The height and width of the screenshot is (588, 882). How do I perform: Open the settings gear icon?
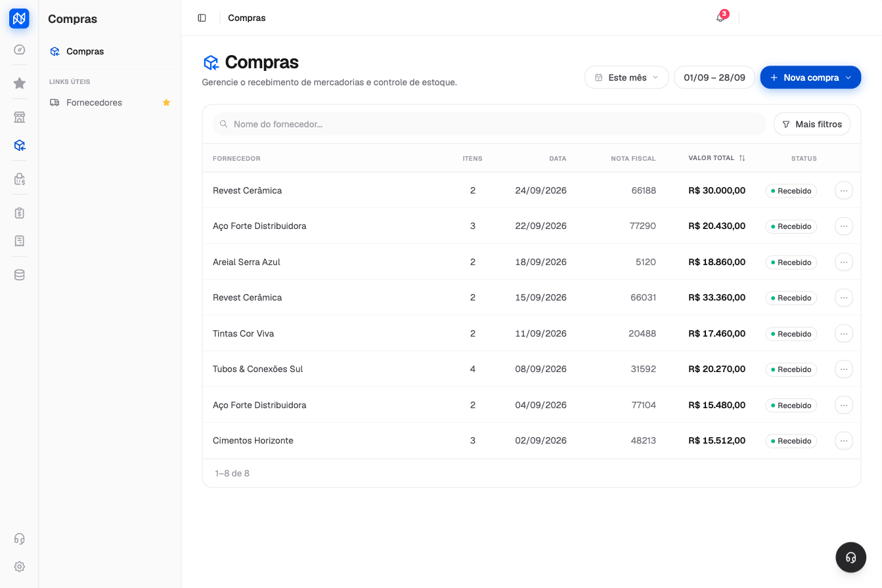pos(19,566)
